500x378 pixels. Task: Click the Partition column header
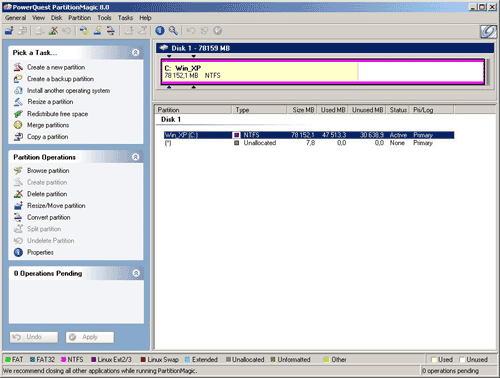193,110
